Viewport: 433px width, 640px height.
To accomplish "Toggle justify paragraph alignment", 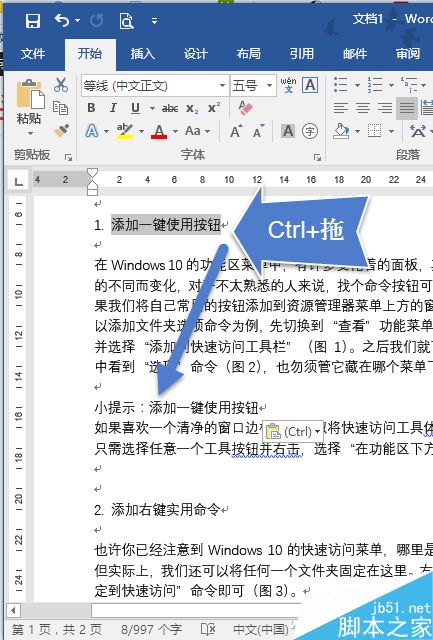I will tap(406, 108).
